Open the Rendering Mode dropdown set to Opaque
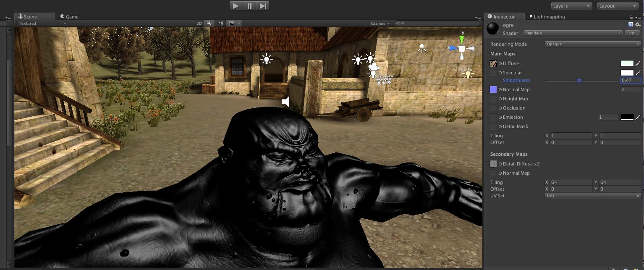644x270 pixels. tap(592, 44)
